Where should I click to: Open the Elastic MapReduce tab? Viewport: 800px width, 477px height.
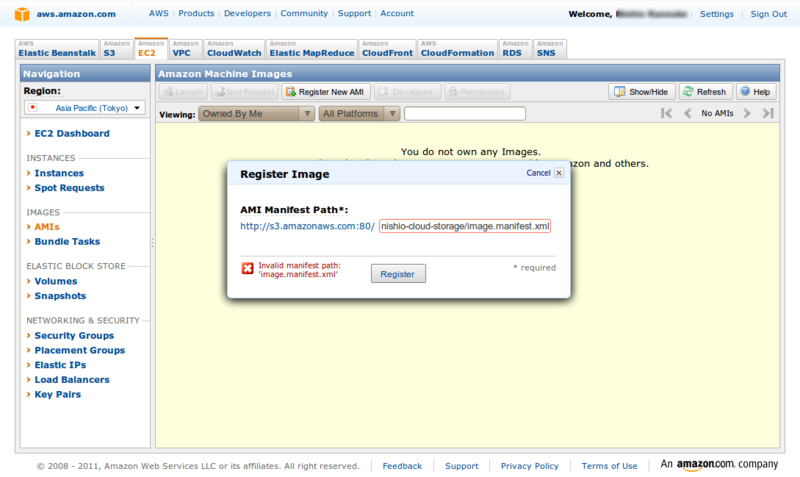click(x=312, y=49)
